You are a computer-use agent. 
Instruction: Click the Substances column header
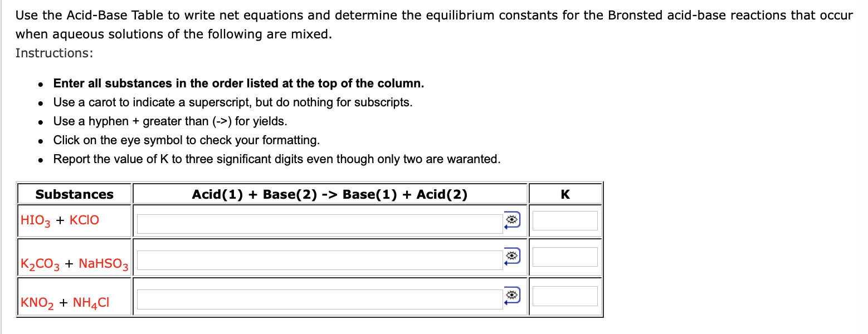click(74, 194)
